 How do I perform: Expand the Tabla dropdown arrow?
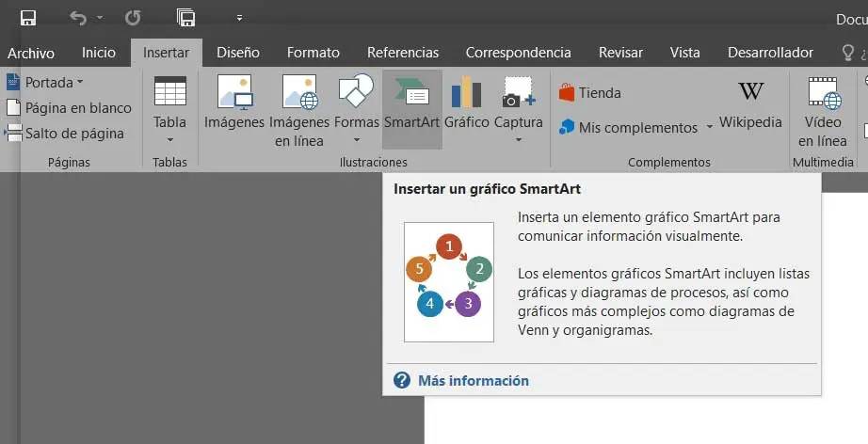[170, 140]
